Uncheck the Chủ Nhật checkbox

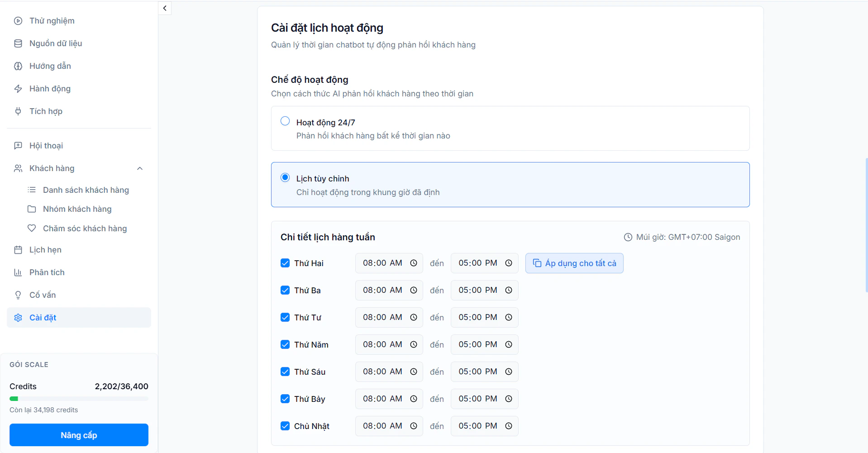[285, 426]
